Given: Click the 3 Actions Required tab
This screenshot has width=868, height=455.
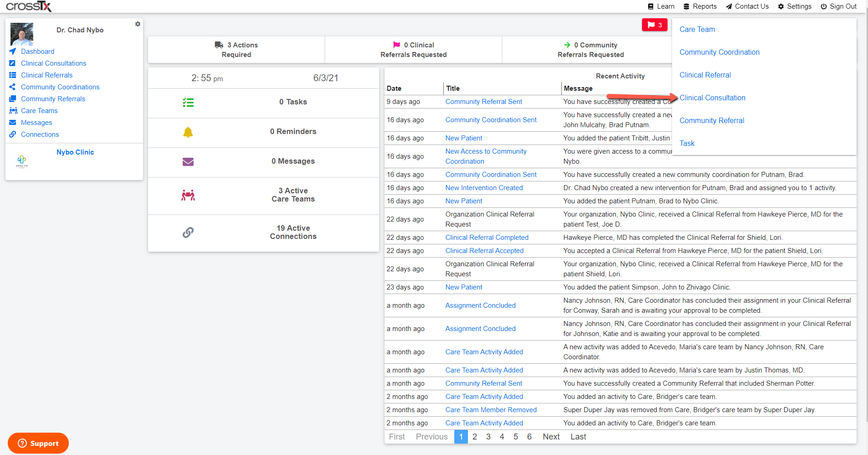Looking at the screenshot, I should coord(236,50).
